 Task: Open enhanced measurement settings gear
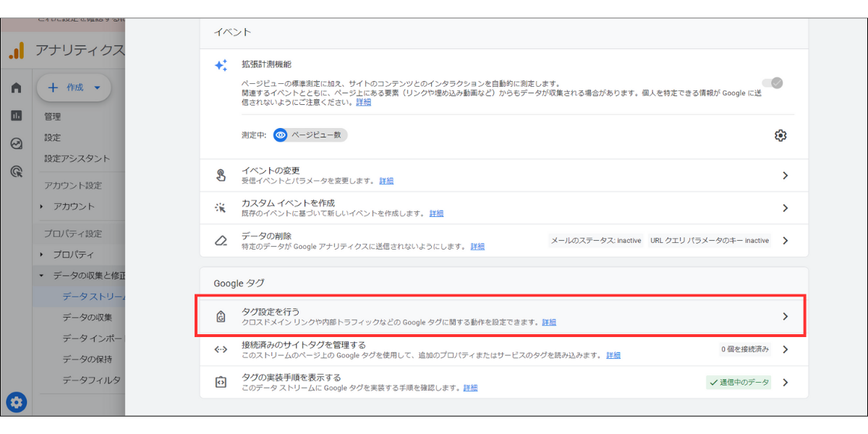[x=780, y=135]
